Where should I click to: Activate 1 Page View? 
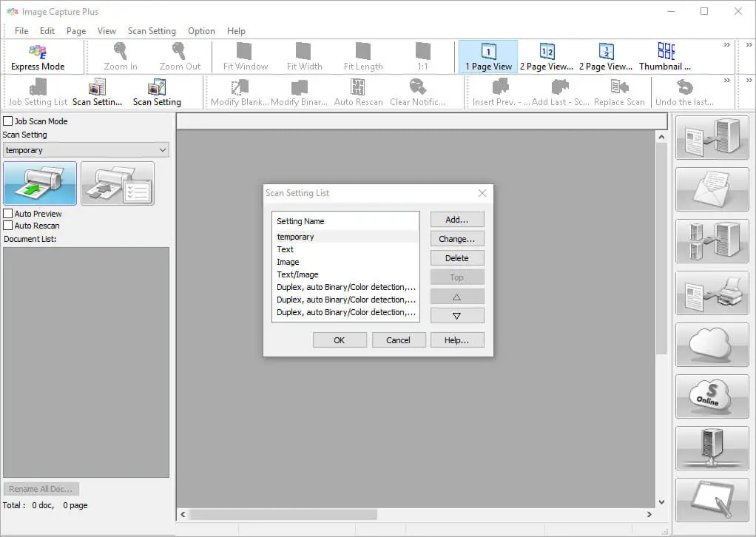pos(488,57)
